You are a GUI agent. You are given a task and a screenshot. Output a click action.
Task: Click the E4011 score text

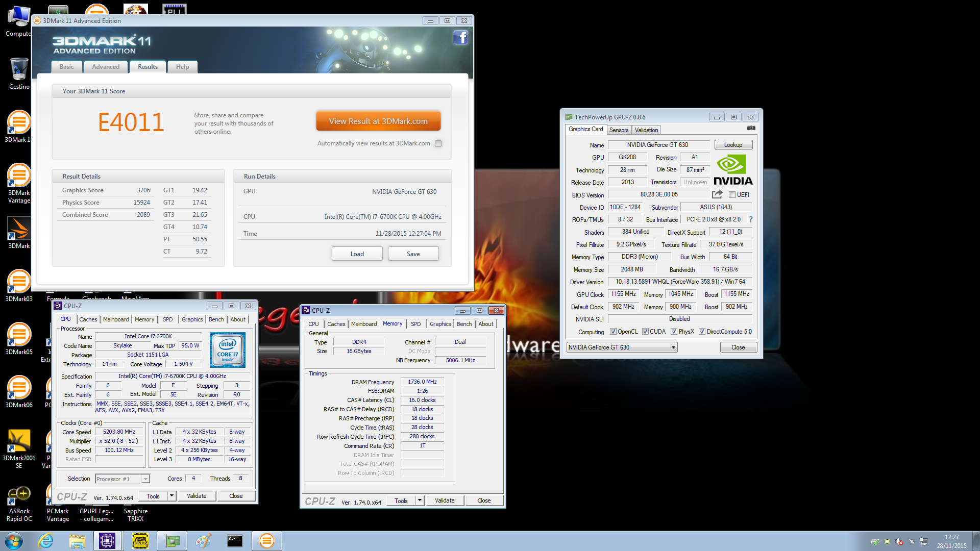tap(131, 122)
